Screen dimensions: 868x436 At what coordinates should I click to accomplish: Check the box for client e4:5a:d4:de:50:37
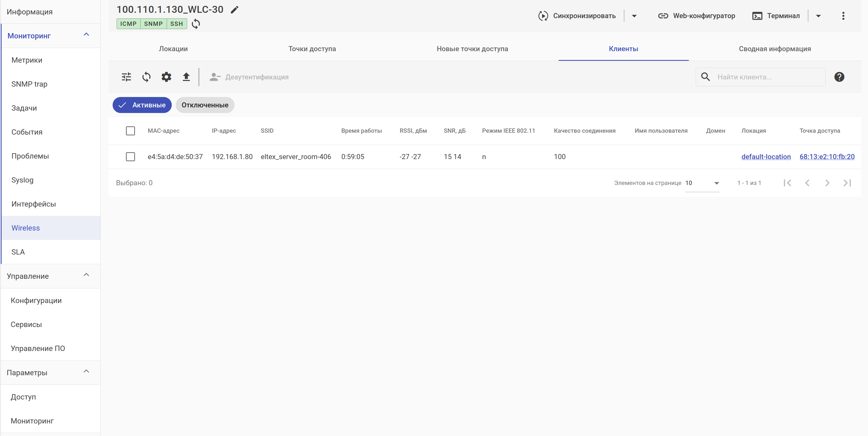[130, 157]
